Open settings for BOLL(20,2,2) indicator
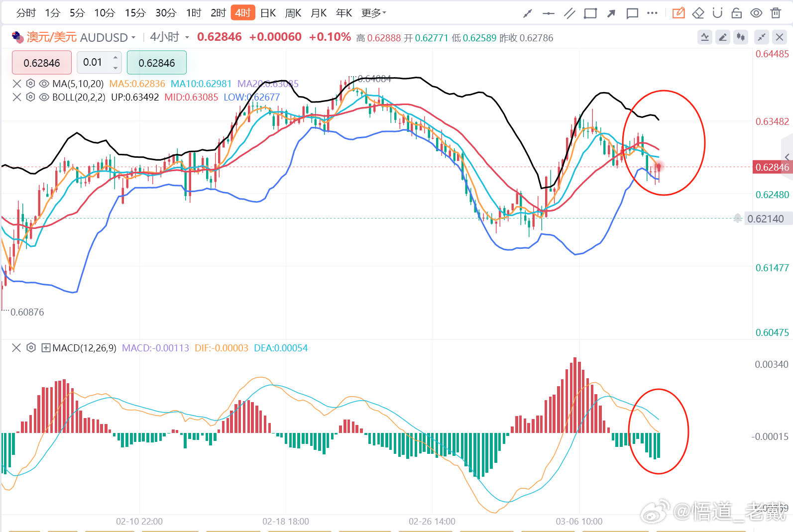Viewport: 793px width, 532px height. click(30, 97)
